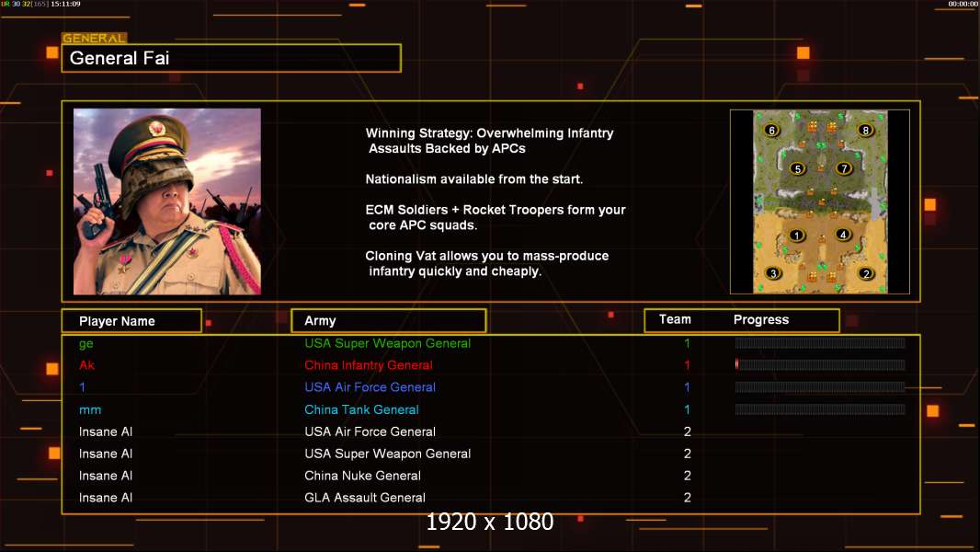The width and height of the screenshot is (980, 552).
Task: Click the map preview thumbnail
Action: [x=820, y=201]
